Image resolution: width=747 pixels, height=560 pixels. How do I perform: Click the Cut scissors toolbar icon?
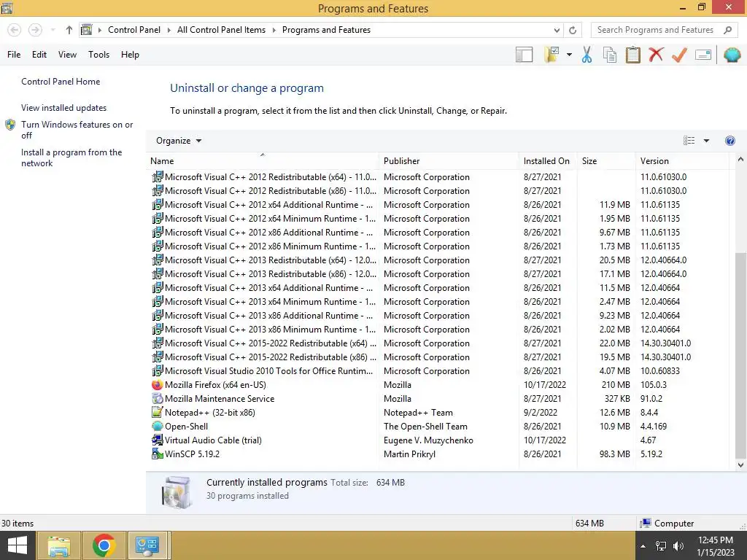click(587, 55)
